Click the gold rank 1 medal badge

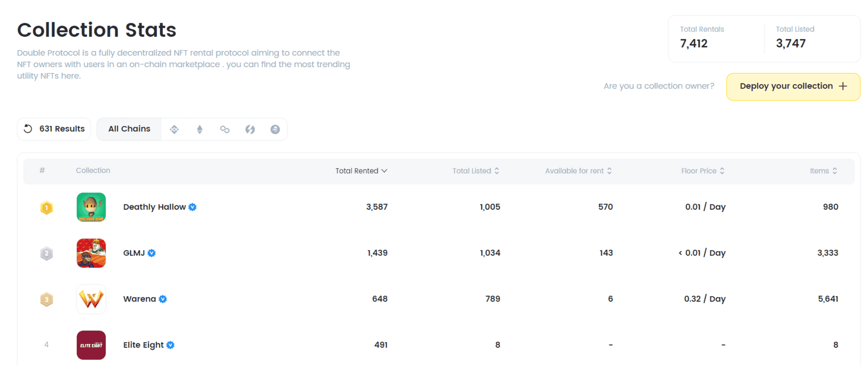click(46, 207)
